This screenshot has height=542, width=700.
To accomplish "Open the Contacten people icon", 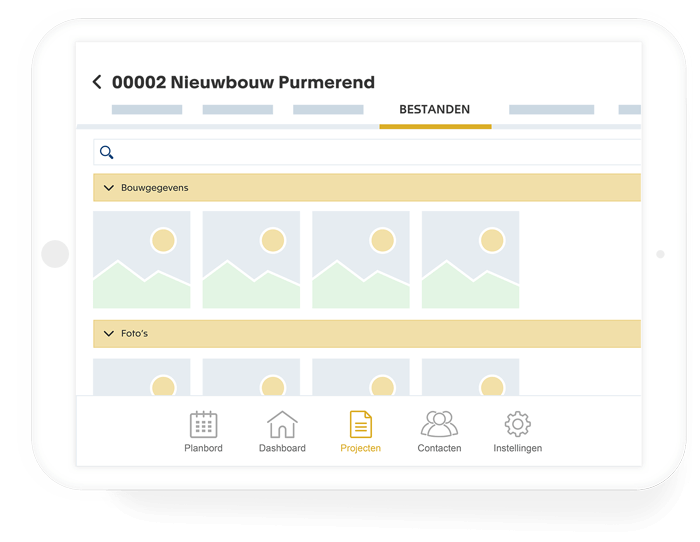I will click(x=439, y=425).
